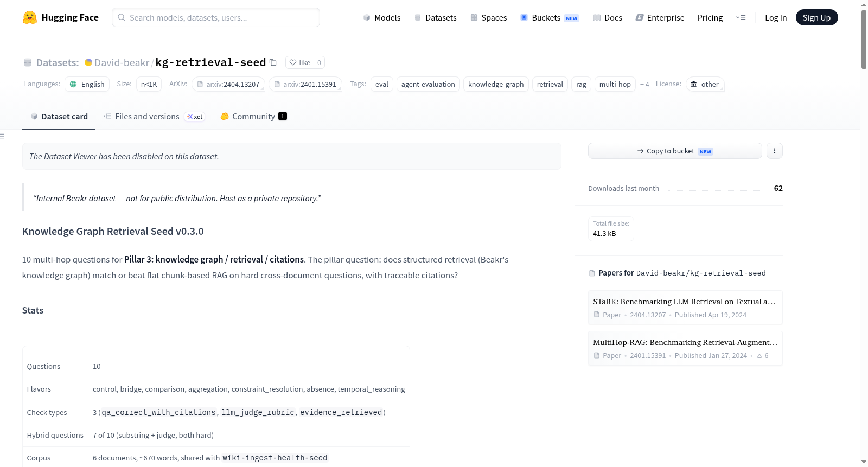
Task: Click the collapsed sidebar handle icon
Action: point(2,136)
